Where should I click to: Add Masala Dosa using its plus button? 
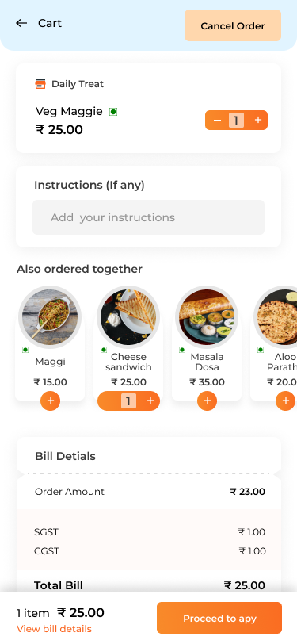coord(208,401)
